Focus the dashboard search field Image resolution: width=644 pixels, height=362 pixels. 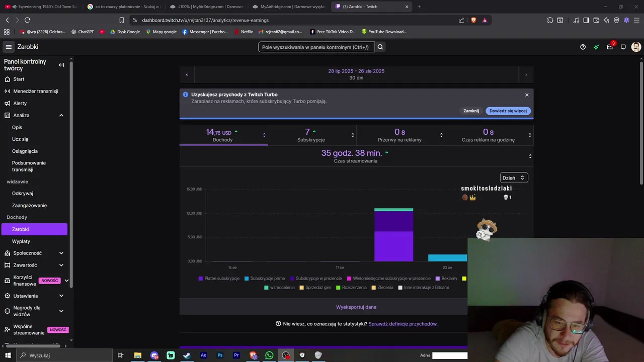pyautogui.click(x=316, y=47)
